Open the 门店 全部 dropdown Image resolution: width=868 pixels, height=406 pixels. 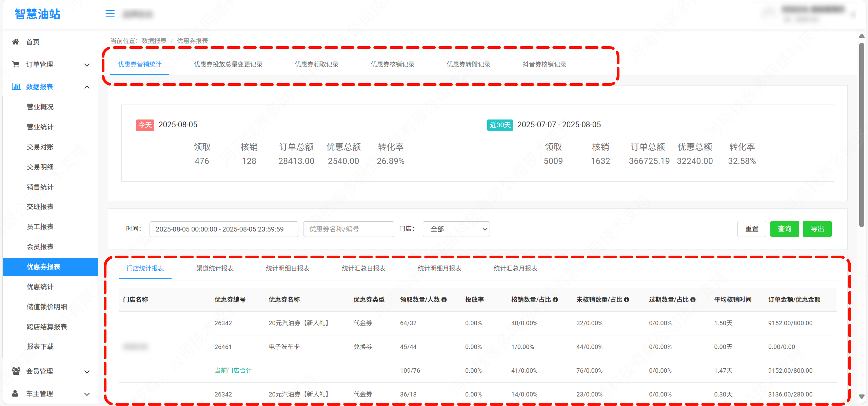click(x=456, y=229)
